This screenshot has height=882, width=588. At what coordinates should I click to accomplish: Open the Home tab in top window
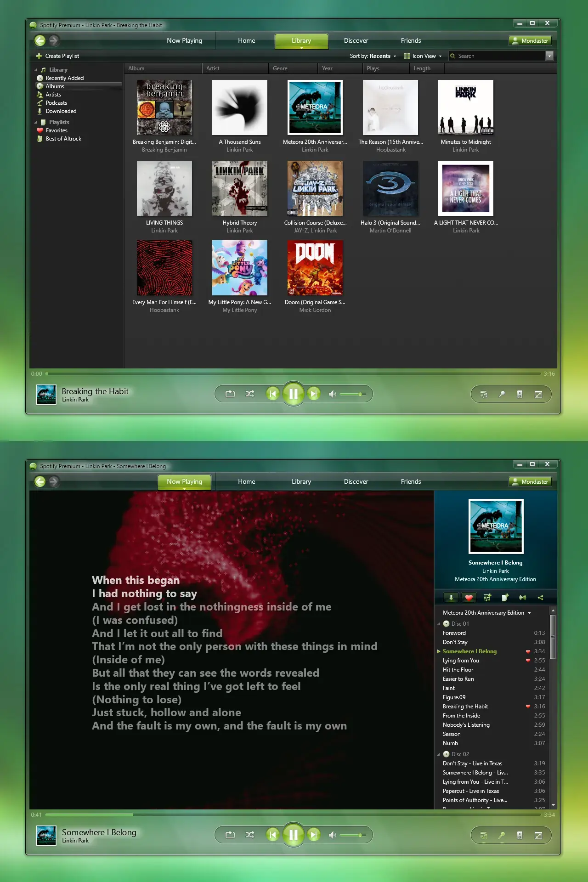coord(247,40)
